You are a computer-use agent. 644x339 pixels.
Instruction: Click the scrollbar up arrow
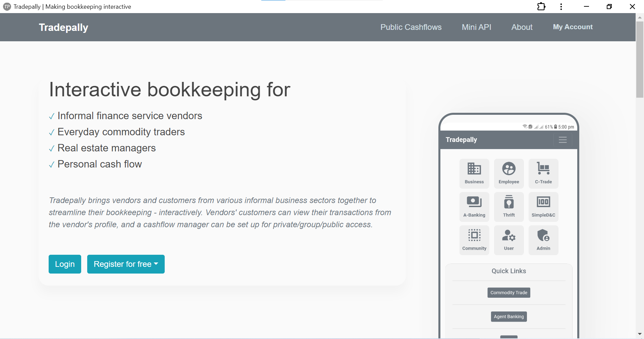tap(640, 17)
